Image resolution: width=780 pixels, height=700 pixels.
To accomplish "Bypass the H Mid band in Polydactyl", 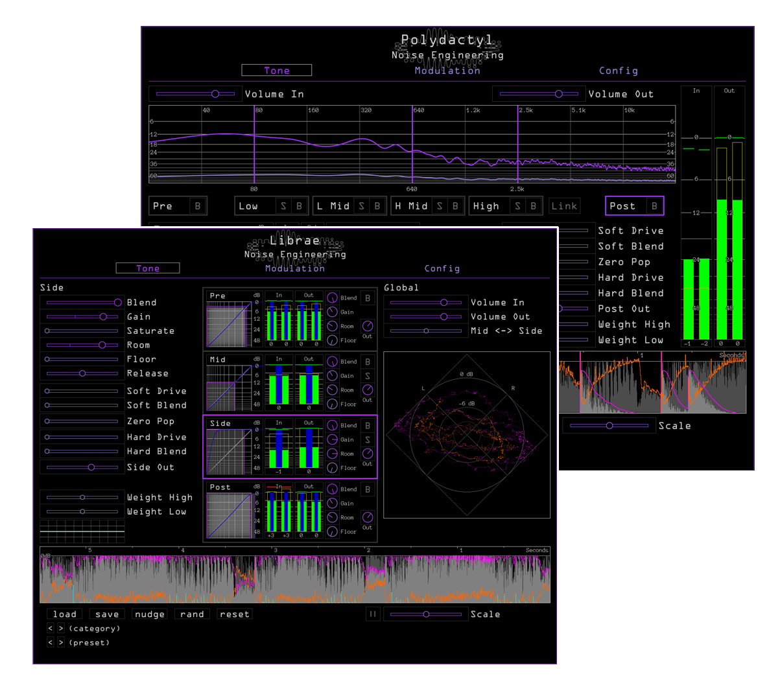I will (456, 206).
